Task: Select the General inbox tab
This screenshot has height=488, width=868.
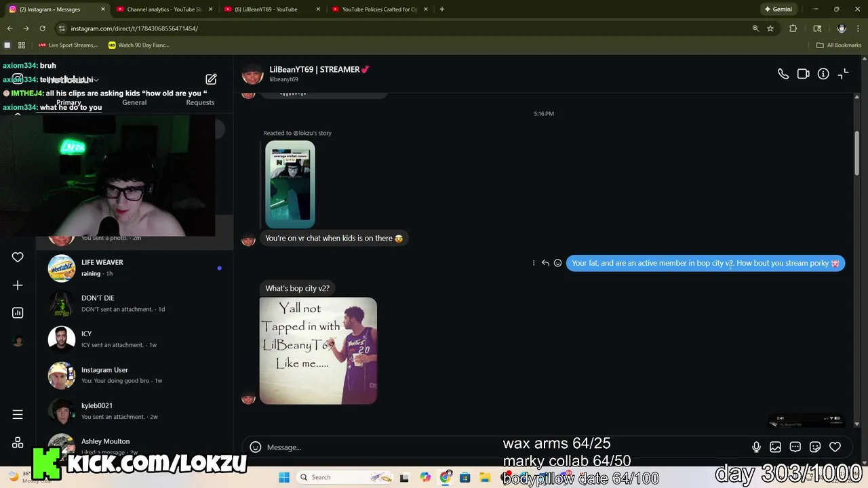Action: click(x=134, y=102)
